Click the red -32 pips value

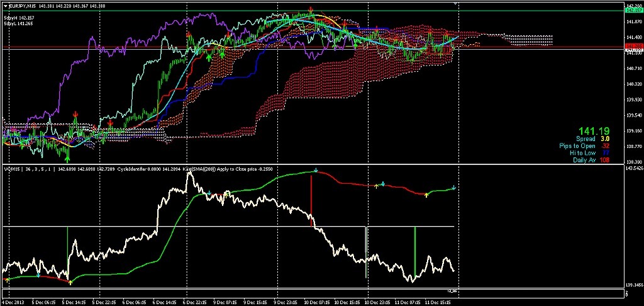pyautogui.click(x=604, y=146)
